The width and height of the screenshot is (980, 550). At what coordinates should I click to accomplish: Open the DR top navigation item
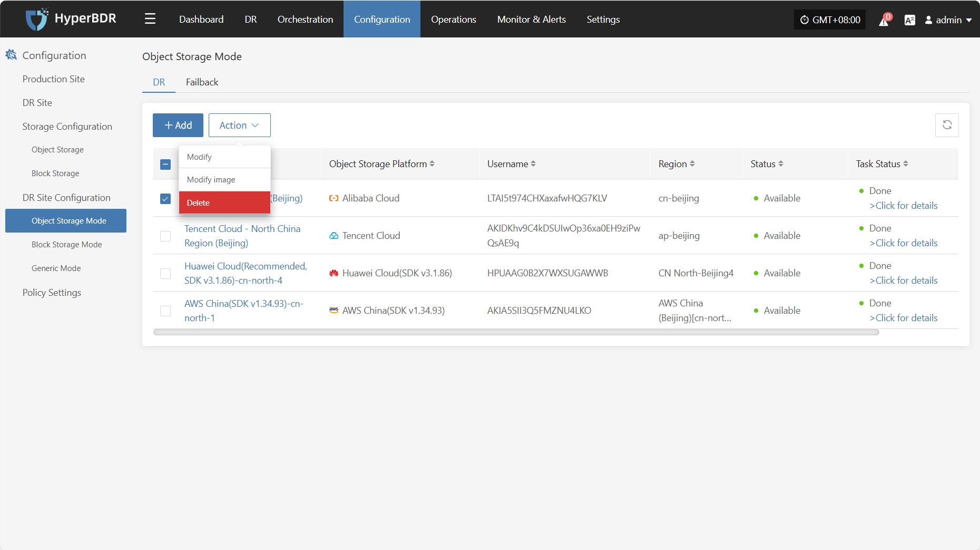point(251,20)
